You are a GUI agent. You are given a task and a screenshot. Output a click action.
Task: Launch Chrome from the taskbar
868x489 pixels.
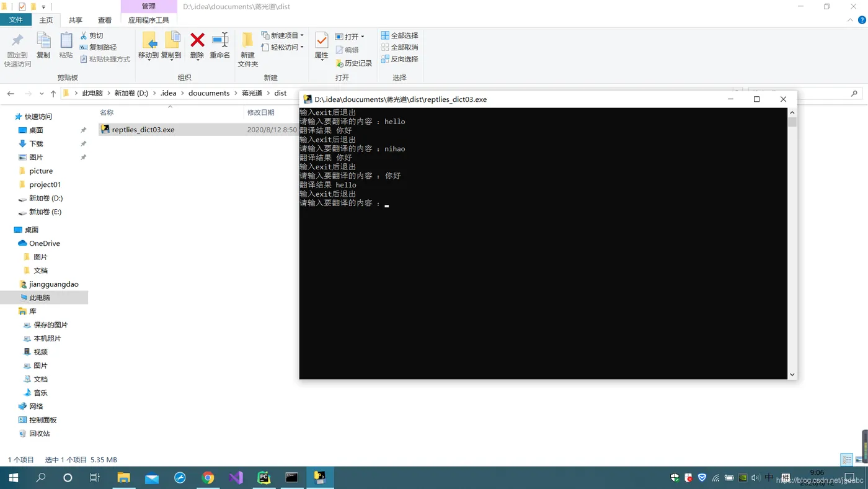click(x=207, y=477)
